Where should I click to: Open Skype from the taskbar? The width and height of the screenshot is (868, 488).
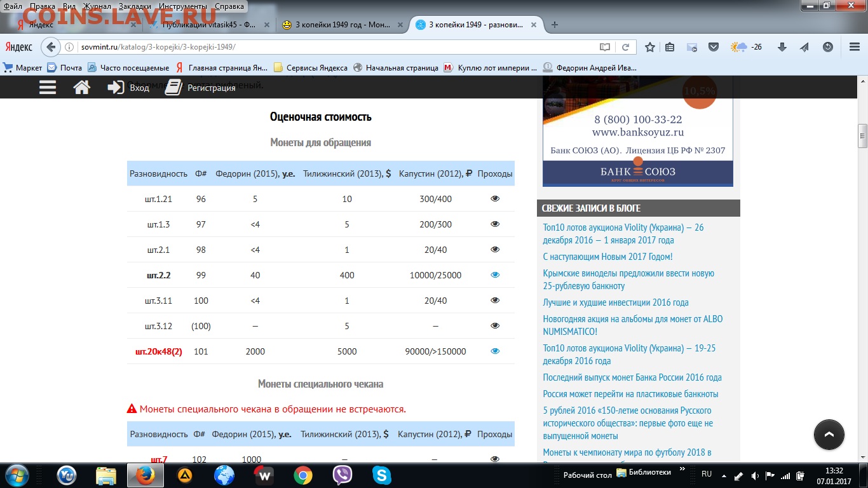click(x=382, y=475)
